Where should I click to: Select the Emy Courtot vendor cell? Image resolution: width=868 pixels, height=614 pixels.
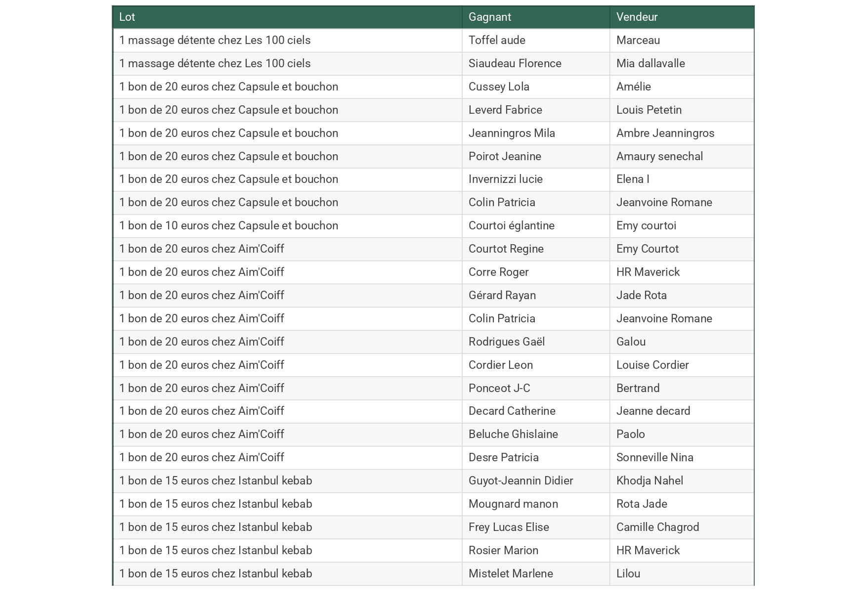coord(647,249)
